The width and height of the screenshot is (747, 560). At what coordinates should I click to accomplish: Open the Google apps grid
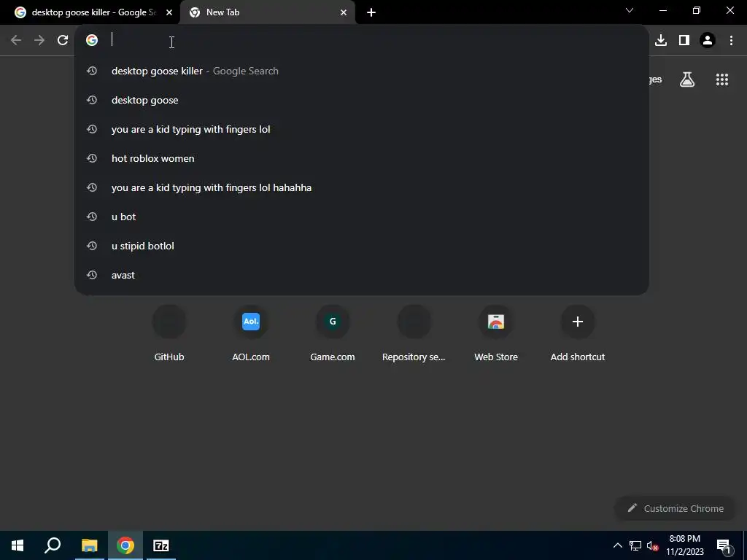(722, 79)
